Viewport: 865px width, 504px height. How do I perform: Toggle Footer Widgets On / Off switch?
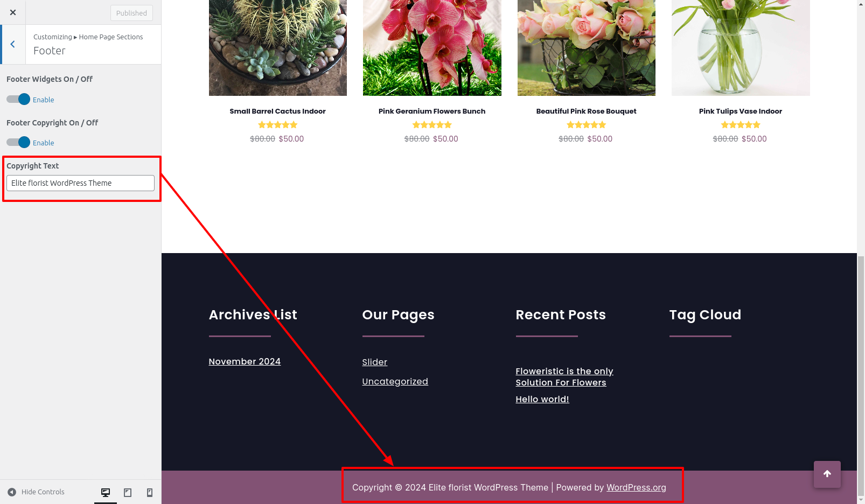[18, 99]
